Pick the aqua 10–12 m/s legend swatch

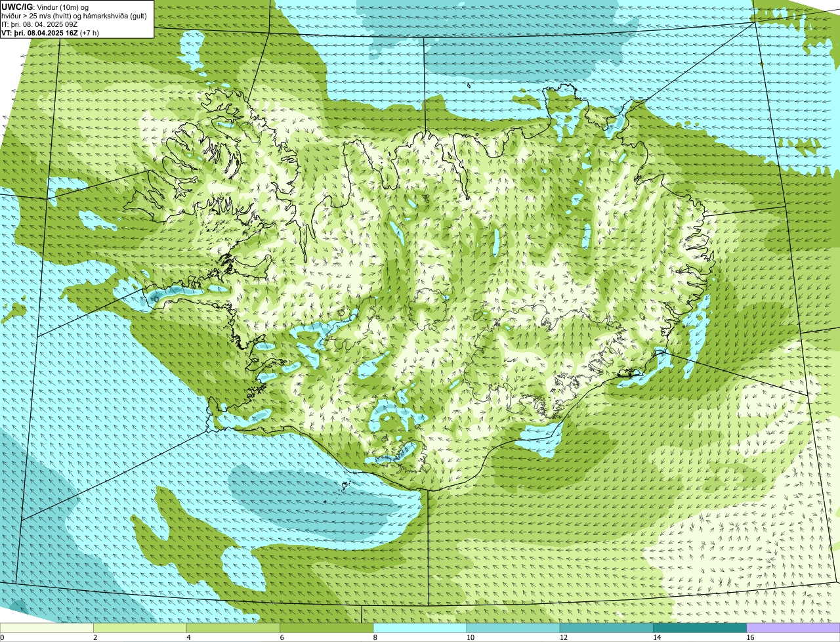[513, 628]
